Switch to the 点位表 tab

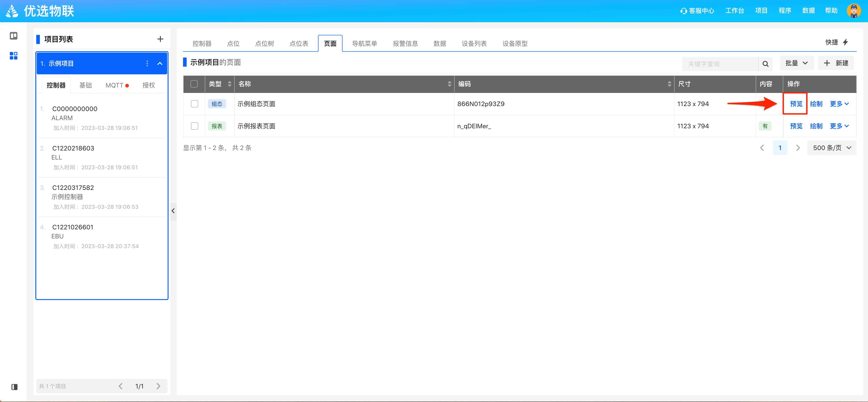pyautogui.click(x=299, y=44)
